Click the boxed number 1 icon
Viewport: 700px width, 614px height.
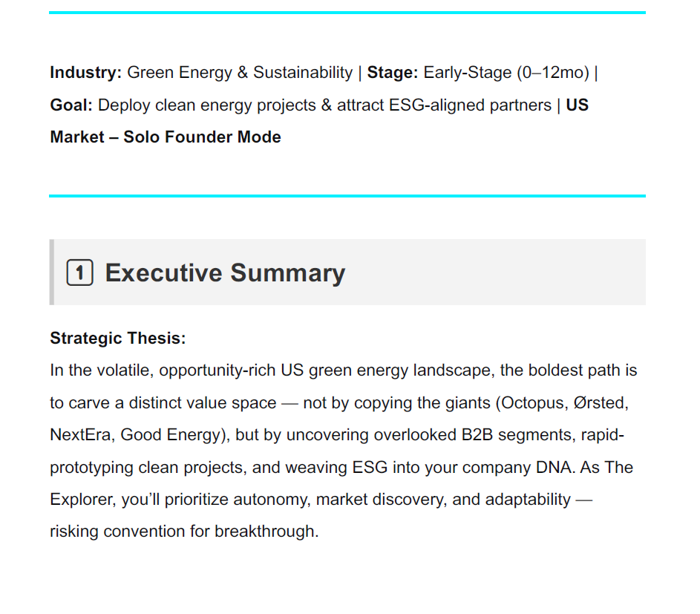pyautogui.click(x=80, y=272)
